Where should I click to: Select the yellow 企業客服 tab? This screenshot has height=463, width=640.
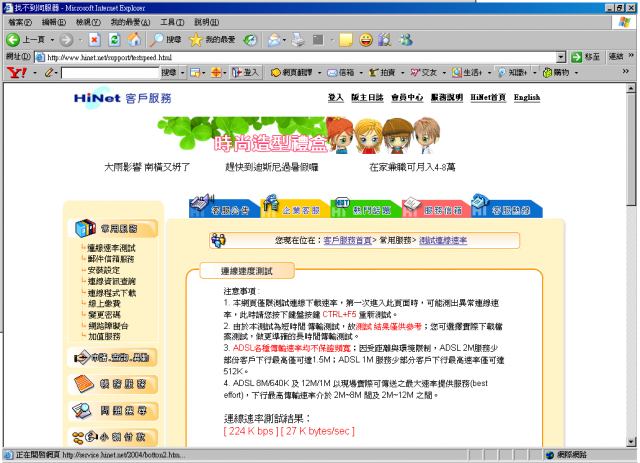(x=295, y=207)
